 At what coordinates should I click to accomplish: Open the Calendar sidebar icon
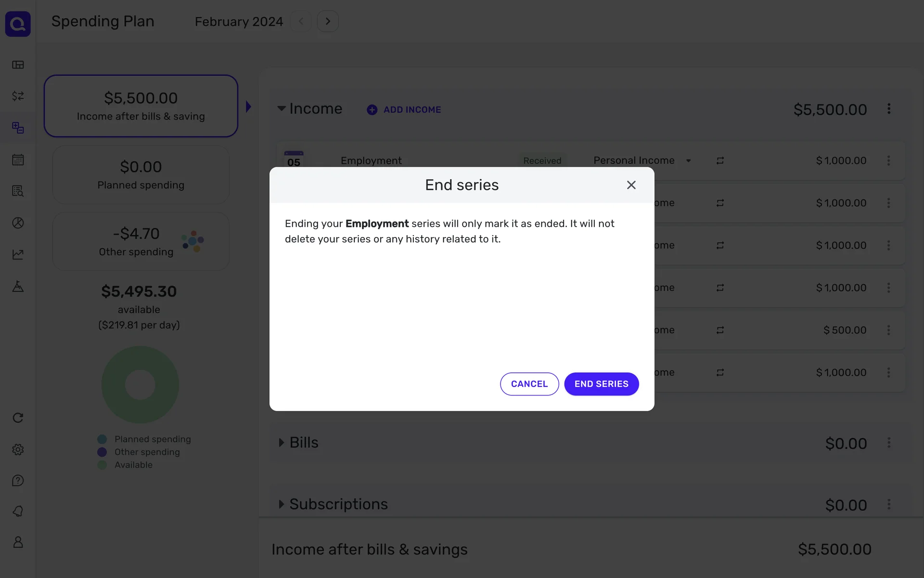tap(18, 159)
